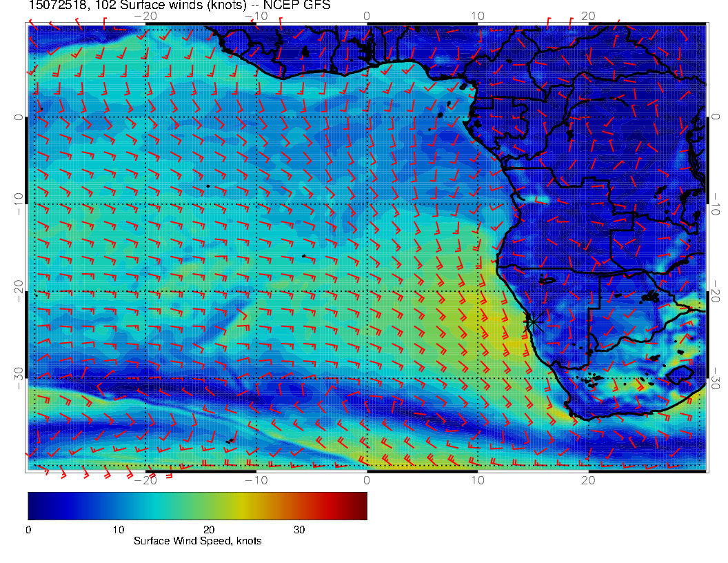Click the '-10' latitude label on the right axis
Viewport: 728px width, 563px height.
pos(717,204)
